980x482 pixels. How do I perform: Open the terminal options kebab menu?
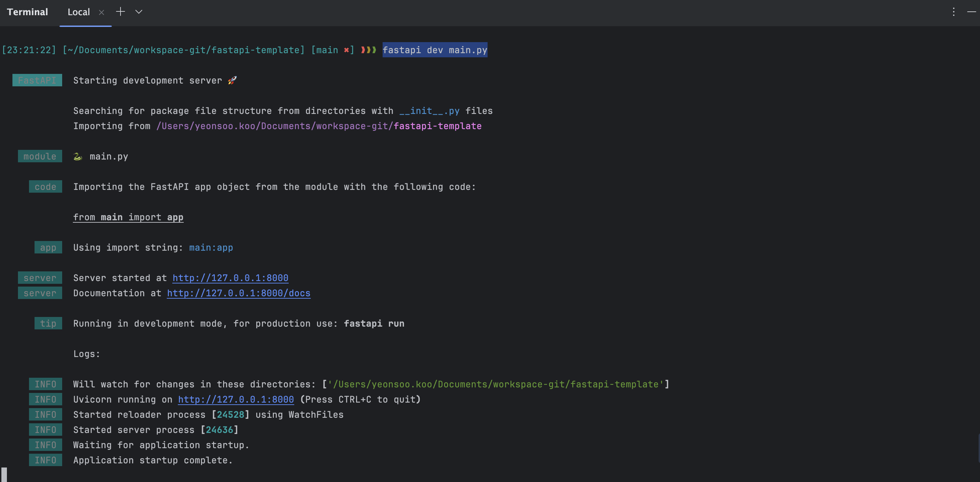[x=953, y=12]
